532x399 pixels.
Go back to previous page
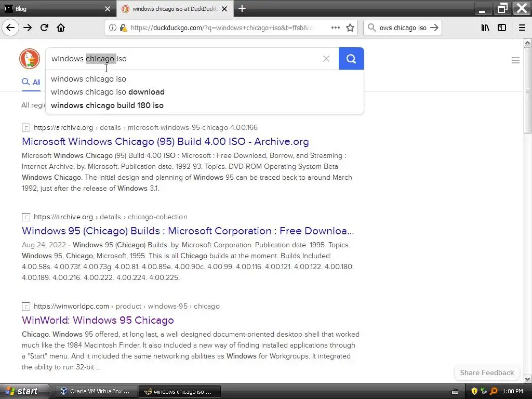click(x=10, y=28)
